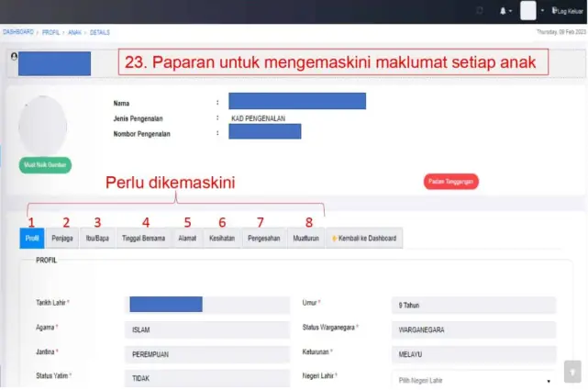Open the Pilih Negeri Lahir dropdown
588x390 pixels.
(473, 380)
